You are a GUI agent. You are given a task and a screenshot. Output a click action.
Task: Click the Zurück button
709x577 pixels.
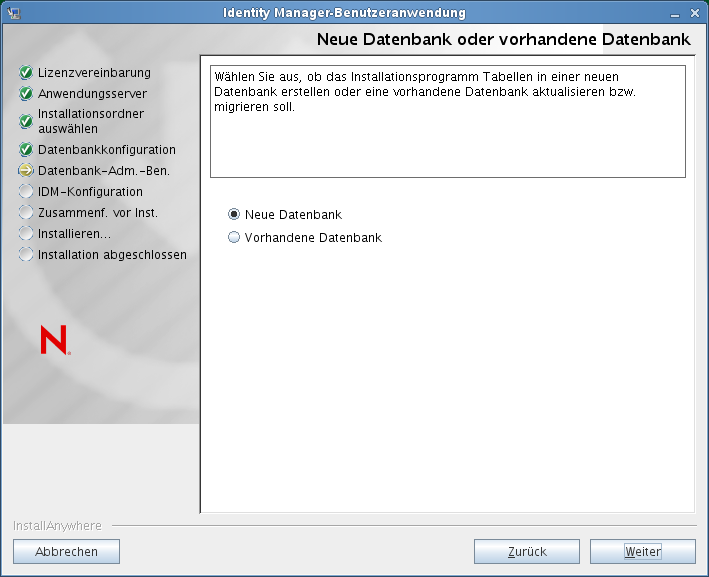pos(527,551)
